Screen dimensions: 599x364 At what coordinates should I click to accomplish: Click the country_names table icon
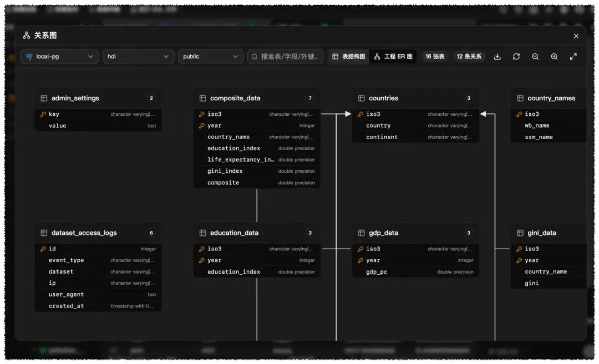tap(520, 98)
